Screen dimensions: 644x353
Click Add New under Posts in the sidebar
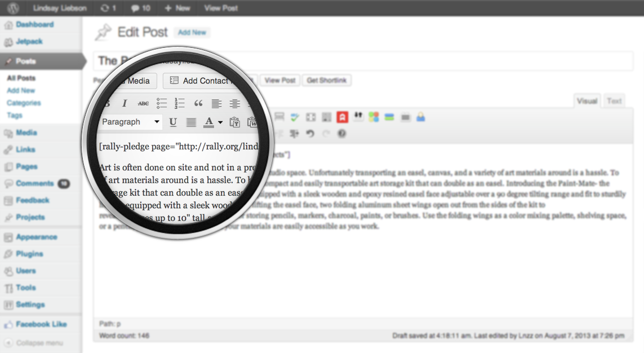(21, 90)
